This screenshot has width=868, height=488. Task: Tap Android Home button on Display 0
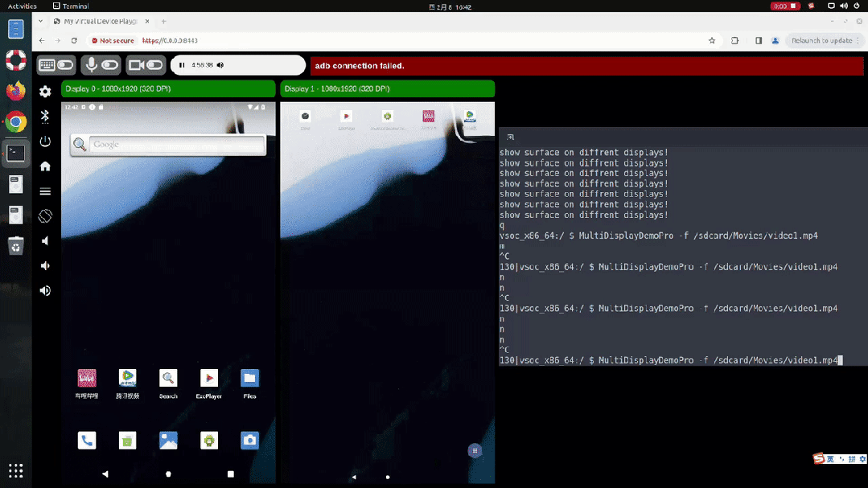168,474
